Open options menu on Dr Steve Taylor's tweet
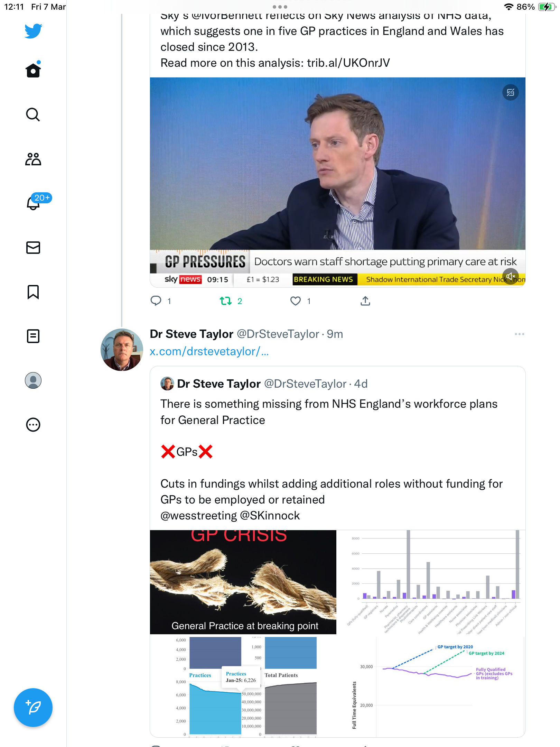Screen dimensions: 560x747 coord(520,334)
